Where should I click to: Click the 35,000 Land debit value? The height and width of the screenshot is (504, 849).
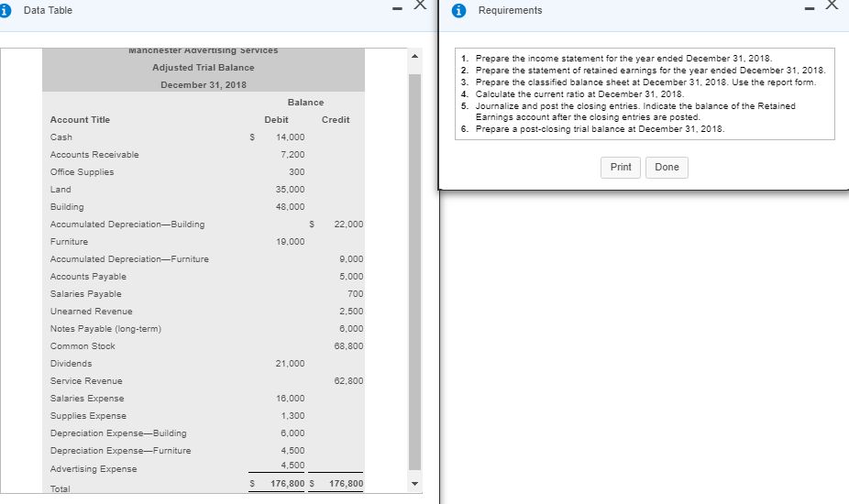point(291,190)
